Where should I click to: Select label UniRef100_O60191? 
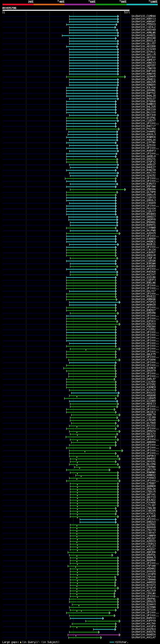point(143,462)
